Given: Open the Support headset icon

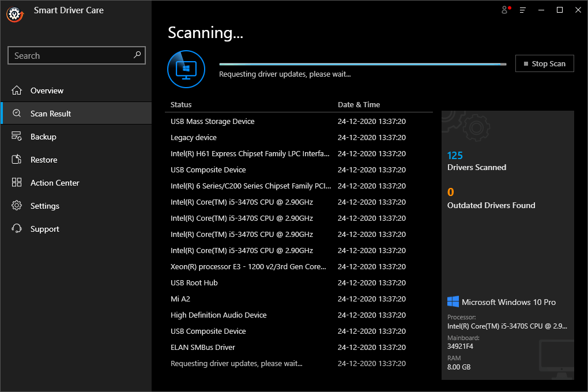Looking at the screenshot, I should 16,228.
